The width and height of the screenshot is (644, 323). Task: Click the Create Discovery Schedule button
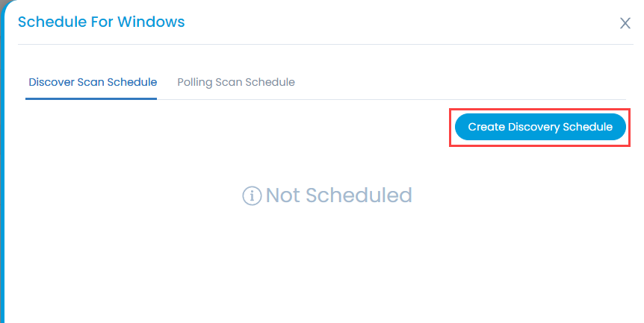pos(540,127)
